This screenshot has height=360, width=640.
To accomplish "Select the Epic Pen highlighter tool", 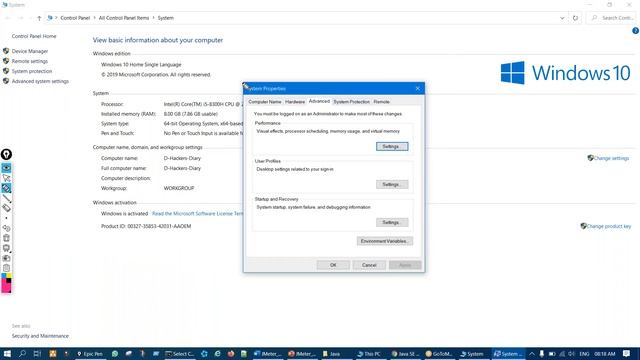I will (x=6, y=188).
